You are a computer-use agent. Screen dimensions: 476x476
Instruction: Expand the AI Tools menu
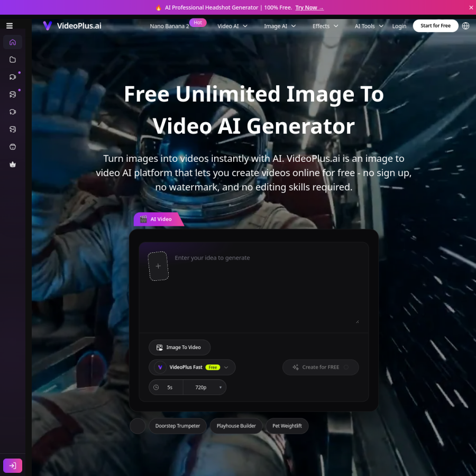tap(369, 26)
